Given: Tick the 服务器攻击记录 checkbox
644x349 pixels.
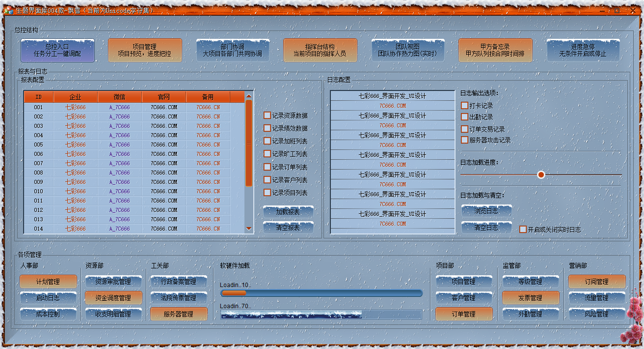Looking at the screenshot, I should pos(464,140).
